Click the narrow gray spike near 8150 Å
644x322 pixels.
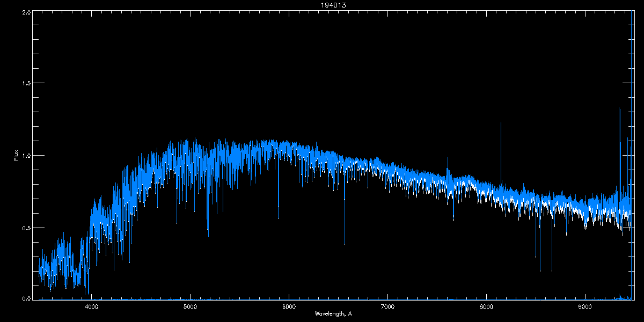501,124
